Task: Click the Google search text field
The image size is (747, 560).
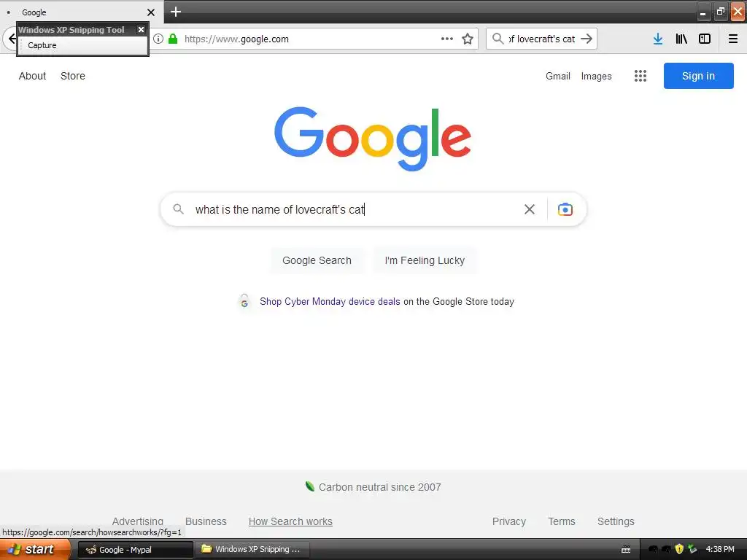Action: tap(352, 209)
